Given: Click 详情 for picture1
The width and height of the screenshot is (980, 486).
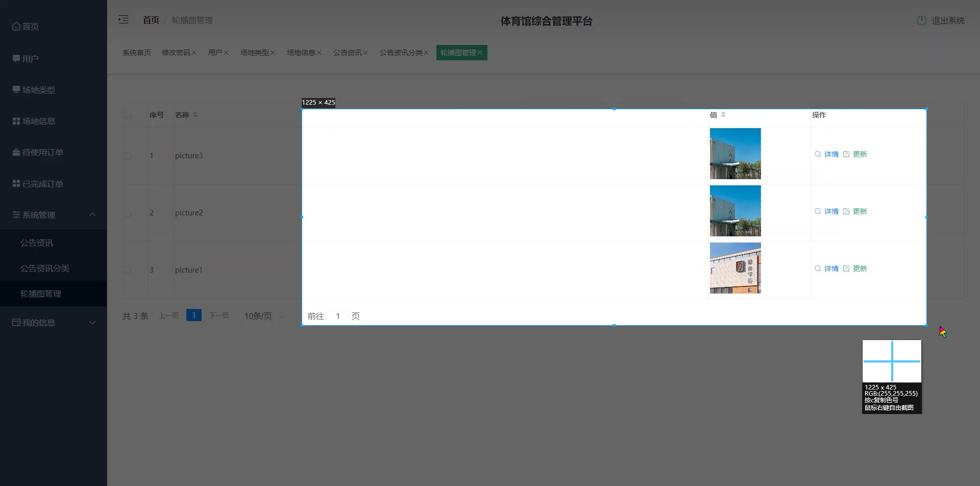Looking at the screenshot, I should click(x=831, y=269).
